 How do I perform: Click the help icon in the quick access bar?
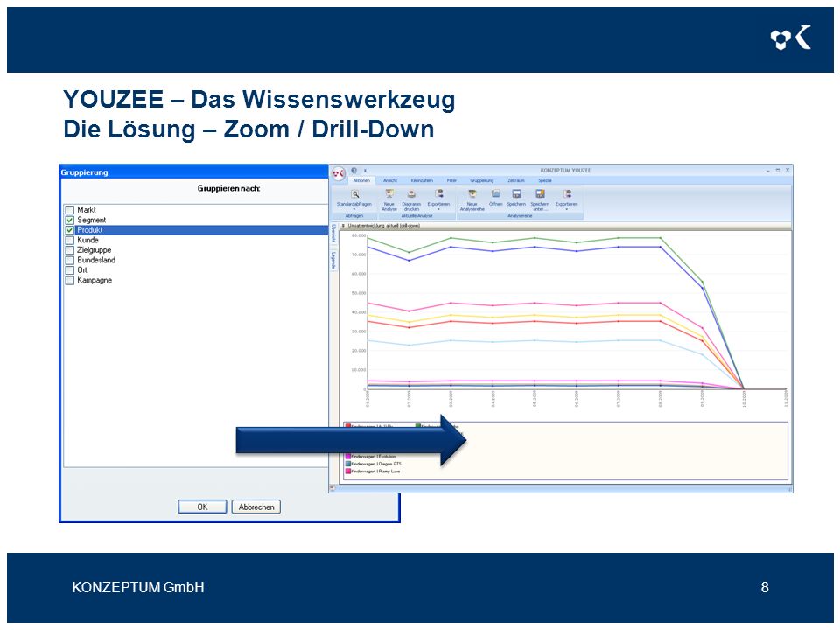click(x=354, y=171)
